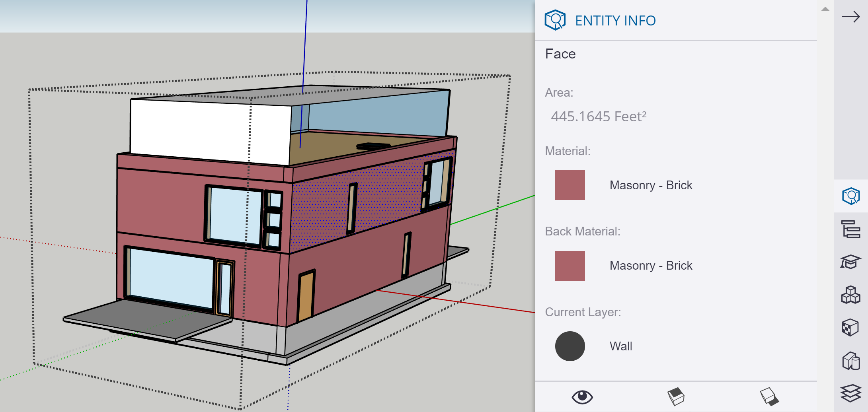The height and width of the screenshot is (412, 868).
Task: Open the Styles panel icon
Action: pyautogui.click(x=850, y=361)
